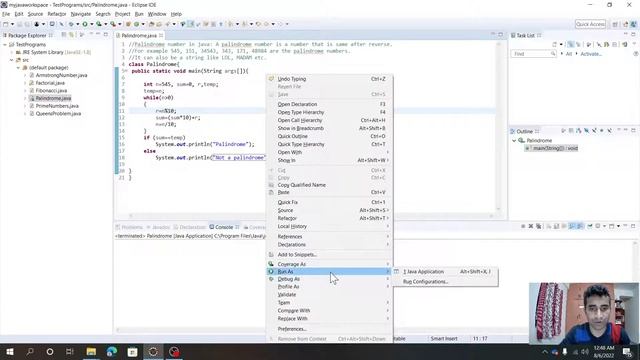The width and height of the screenshot is (640, 360).
Task: Toggle Link with Editor in Package Explorer
Action: tap(71, 35)
